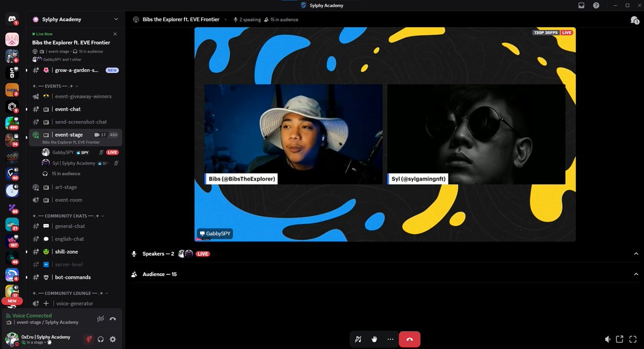The image size is (644, 349).
Task: Click the LIVE badge beside Speakers
Action: click(x=202, y=254)
